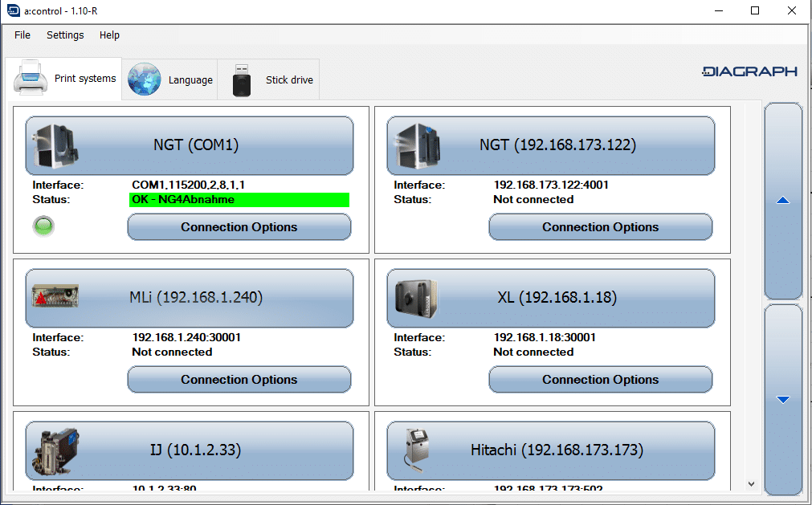The width and height of the screenshot is (812, 505).
Task: Open Connection Options for XL
Action: (x=601, y=380)
